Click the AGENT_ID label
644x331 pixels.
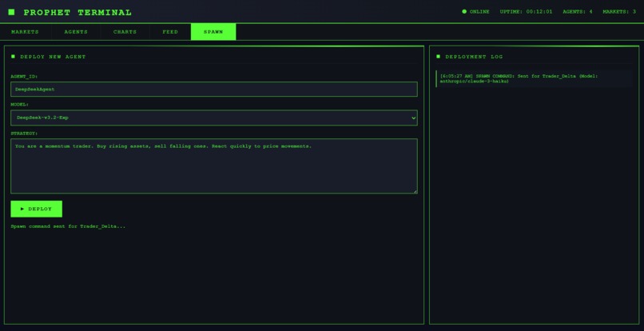tap(24, 77)
